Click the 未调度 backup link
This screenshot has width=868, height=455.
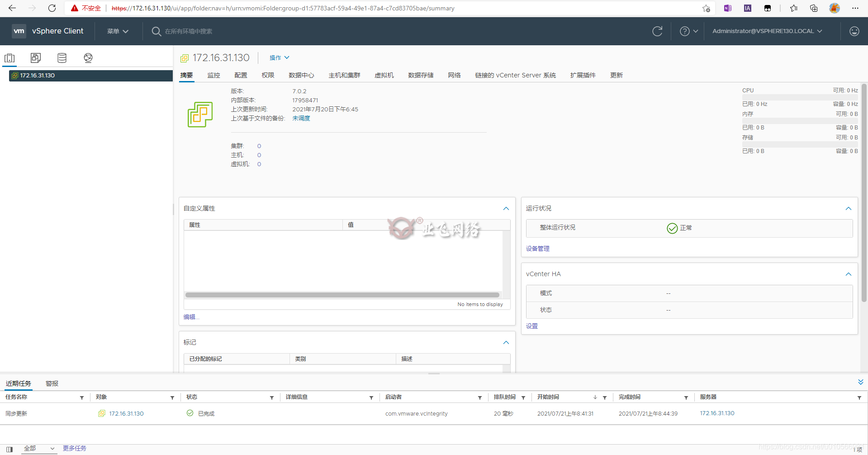pyautogui.click(x=301, y=118)
